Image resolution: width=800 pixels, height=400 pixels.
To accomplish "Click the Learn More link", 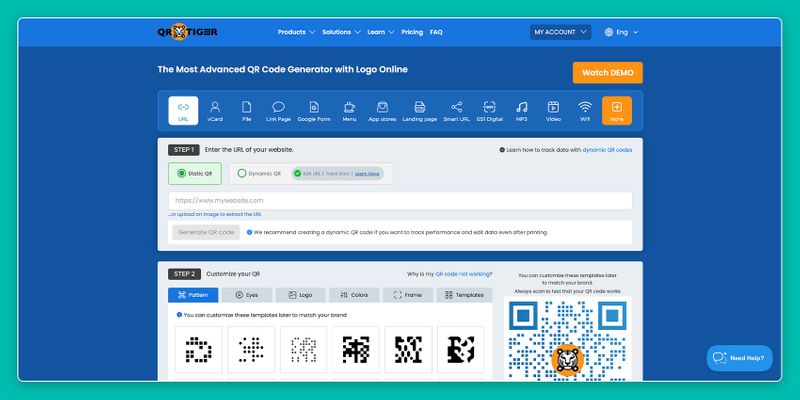I will click(x=367, y=173).
